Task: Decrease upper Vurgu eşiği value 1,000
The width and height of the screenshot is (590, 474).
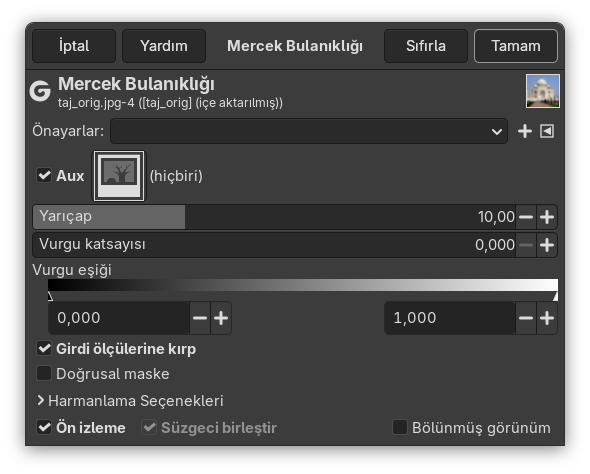Action: (526, 318)
